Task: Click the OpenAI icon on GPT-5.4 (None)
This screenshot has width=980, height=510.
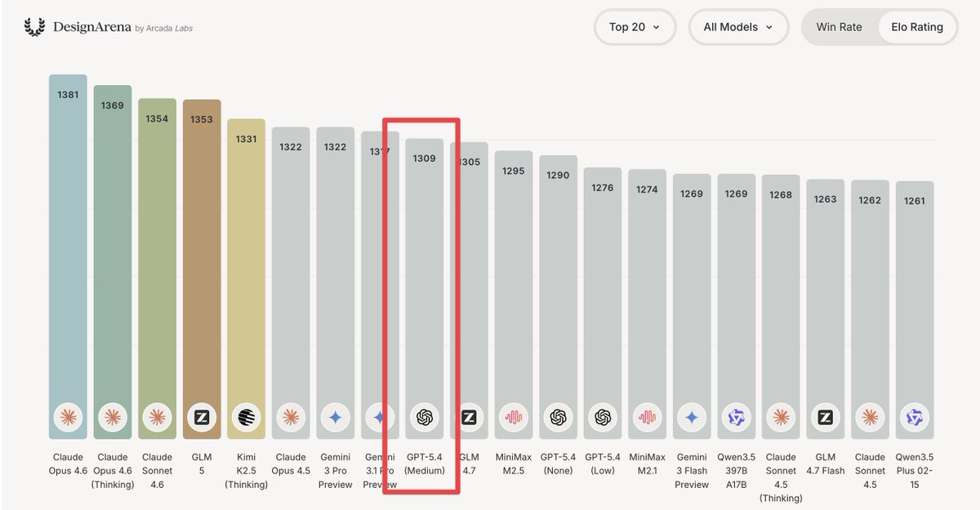Action: [x=558, y=418]
